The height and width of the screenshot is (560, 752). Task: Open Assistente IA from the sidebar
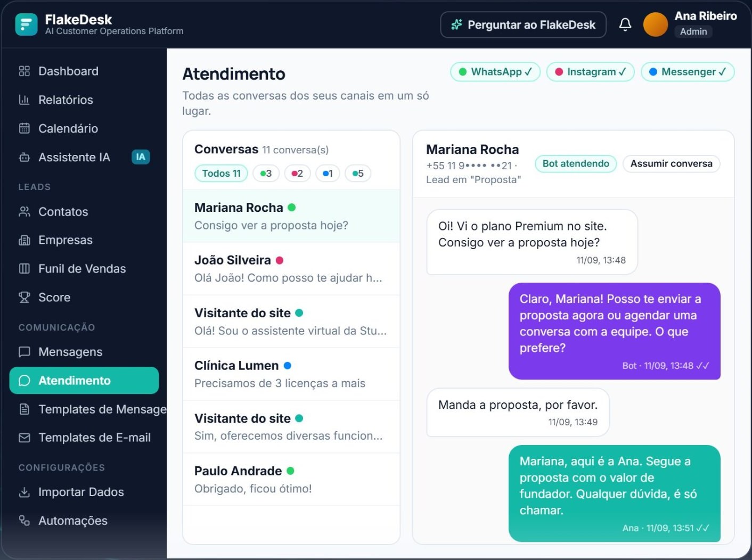pos(84,158)
